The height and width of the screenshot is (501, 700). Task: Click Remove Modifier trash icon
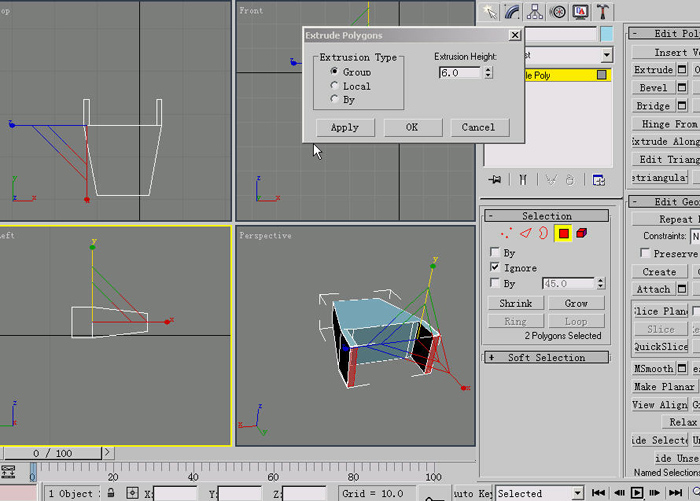570,180
